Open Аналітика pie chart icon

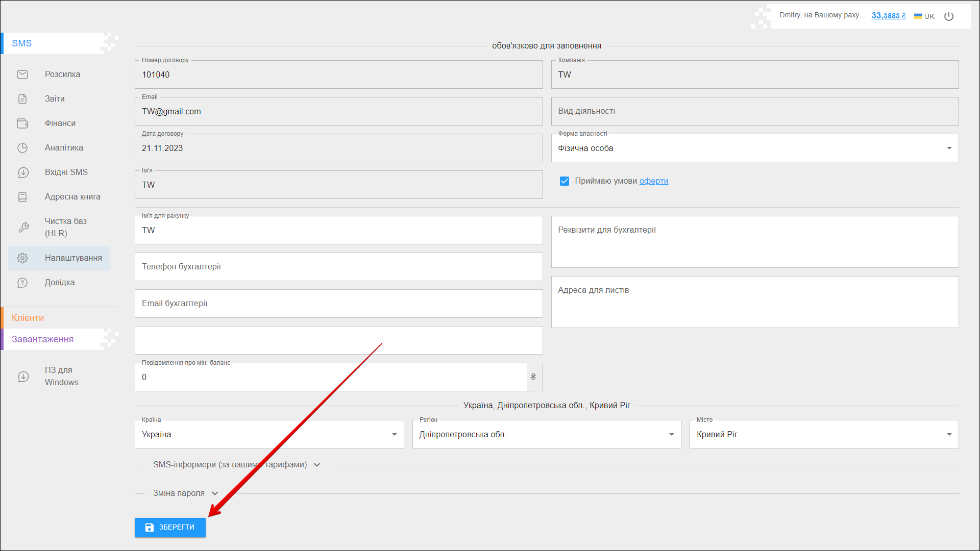tap(22, 148)
